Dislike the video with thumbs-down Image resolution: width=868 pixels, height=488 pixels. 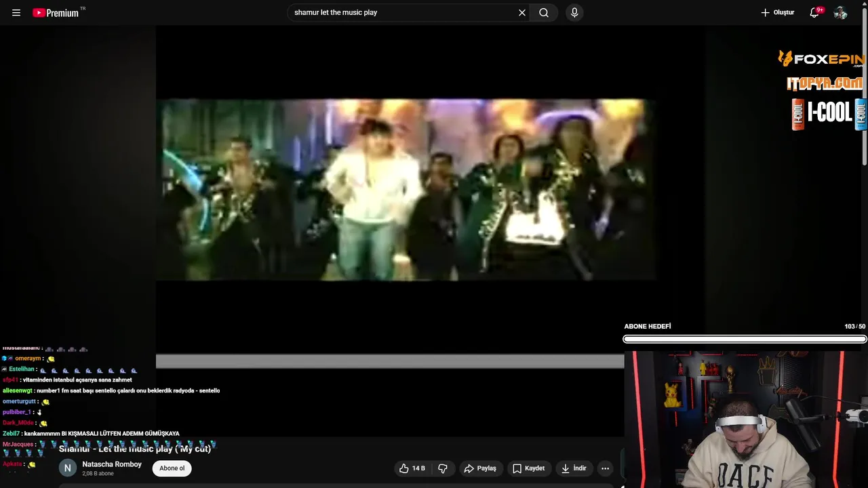pos(443,468)
